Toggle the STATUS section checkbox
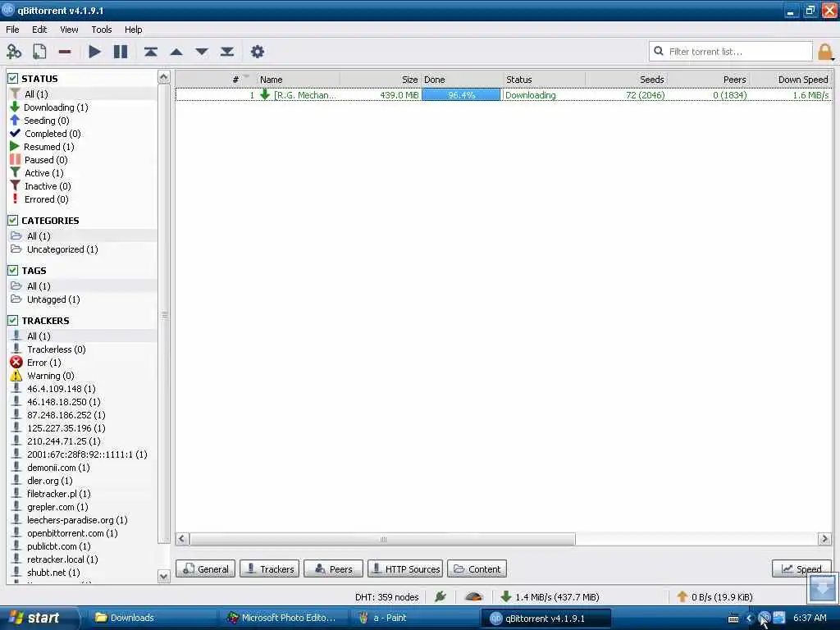This screenshot has height=630, width=840. tap(13, 78)
